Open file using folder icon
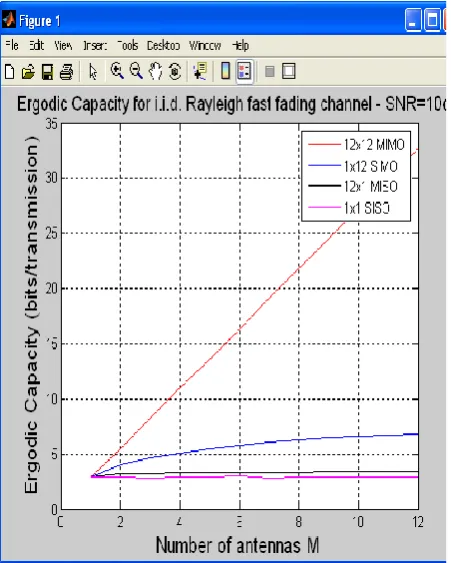The image size is (451, 563). pyautogui.click(x=28, y=72)
